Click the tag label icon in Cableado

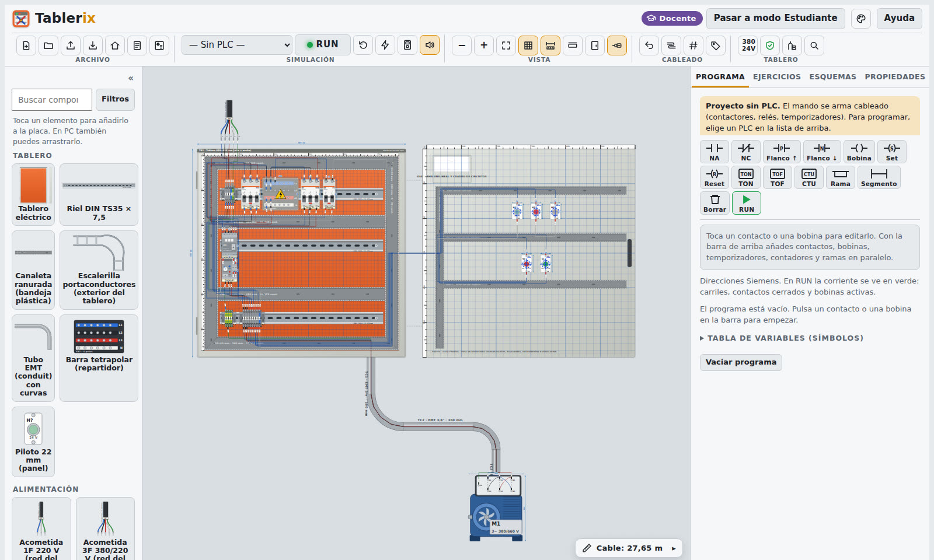(716, 45)
